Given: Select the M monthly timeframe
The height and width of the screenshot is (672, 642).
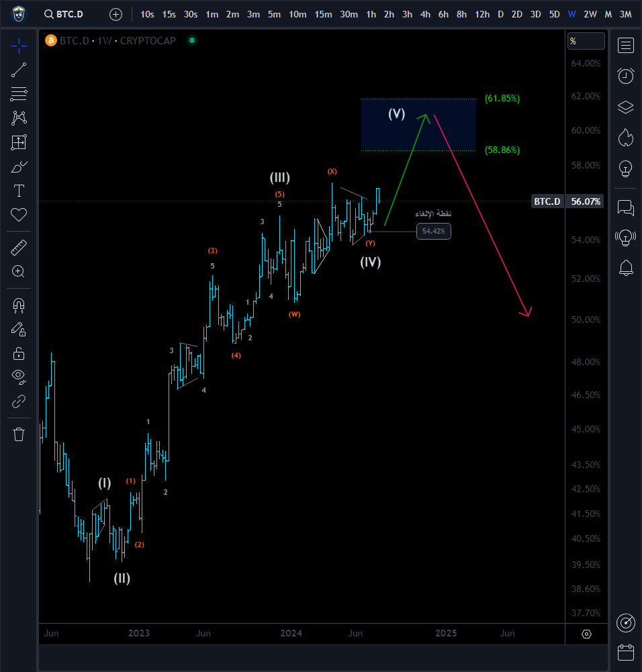Looking at the screenshot, I should pos(608,15).
